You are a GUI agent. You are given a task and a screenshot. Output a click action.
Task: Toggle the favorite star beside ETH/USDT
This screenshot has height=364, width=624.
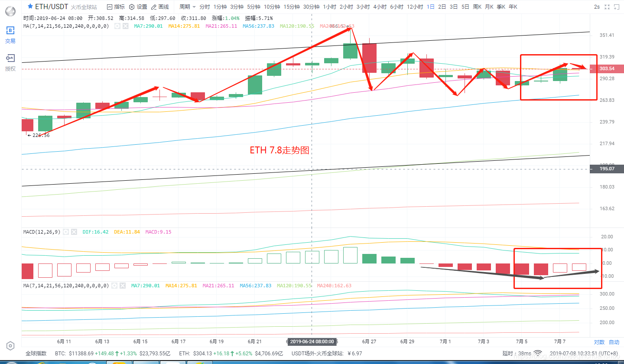click(x=29, y=6)
